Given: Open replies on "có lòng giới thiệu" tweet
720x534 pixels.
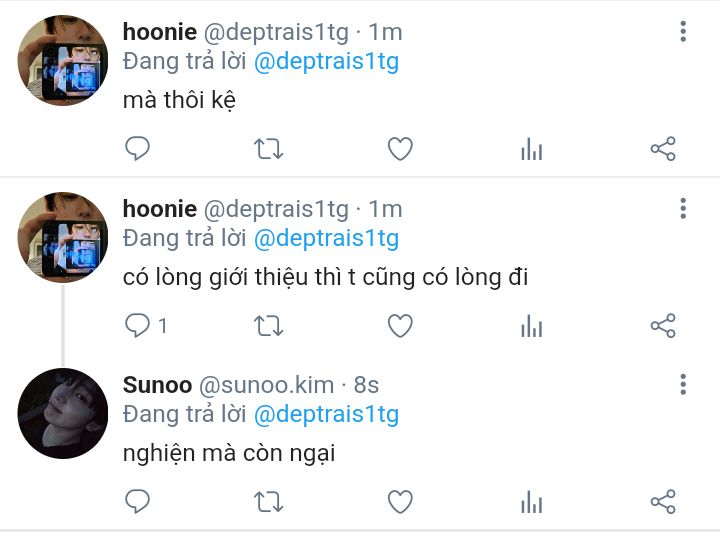Looking at the screenshot, I should pos(146,326).
